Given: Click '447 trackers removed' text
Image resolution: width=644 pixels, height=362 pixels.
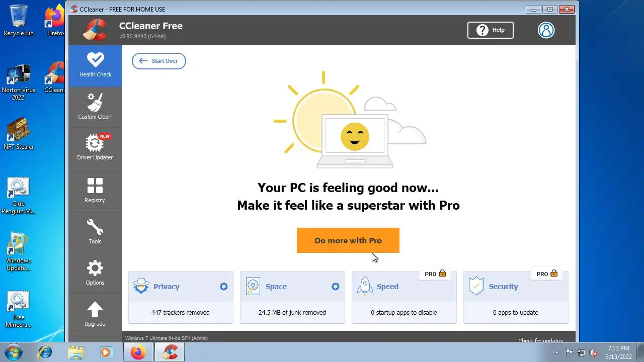Looking at the screenshot, I should pos(181,313).
